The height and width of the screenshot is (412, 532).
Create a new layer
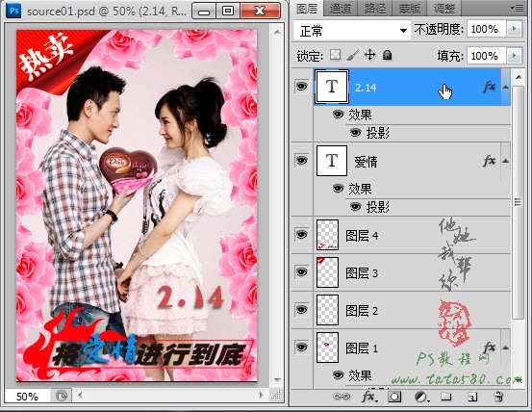click(472, 397)
